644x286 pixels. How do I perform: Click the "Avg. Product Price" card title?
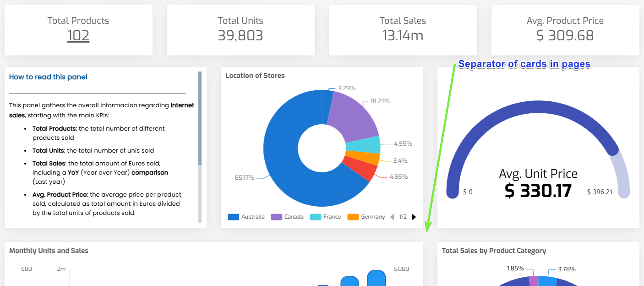pyautogui.click(x=565, y=21)
